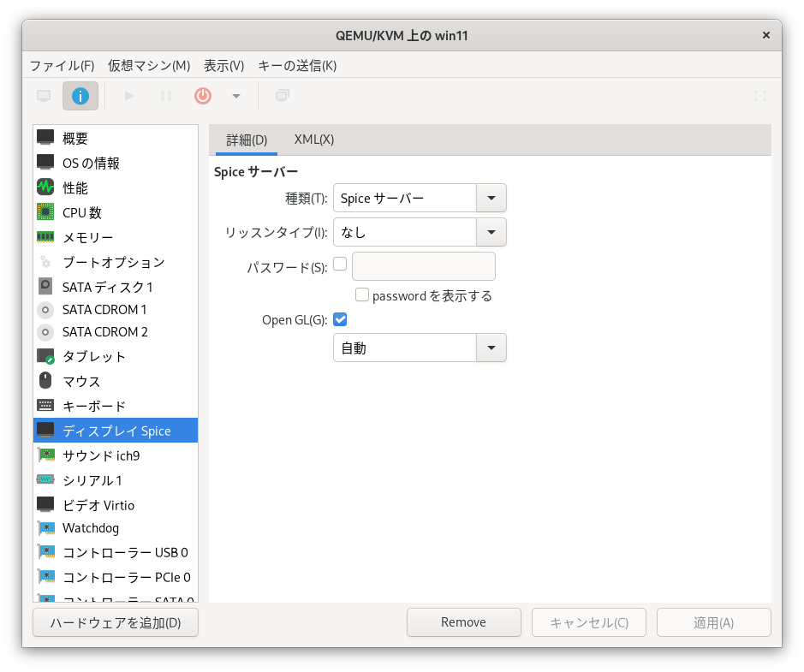This screenshot has height=672, width=804.
Task: Select CPU 数 chip icon
Action: [x=45, y=211]
